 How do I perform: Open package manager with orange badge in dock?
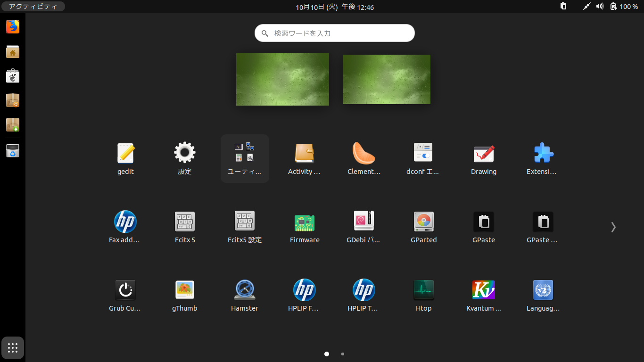click(x=13, y=100)
